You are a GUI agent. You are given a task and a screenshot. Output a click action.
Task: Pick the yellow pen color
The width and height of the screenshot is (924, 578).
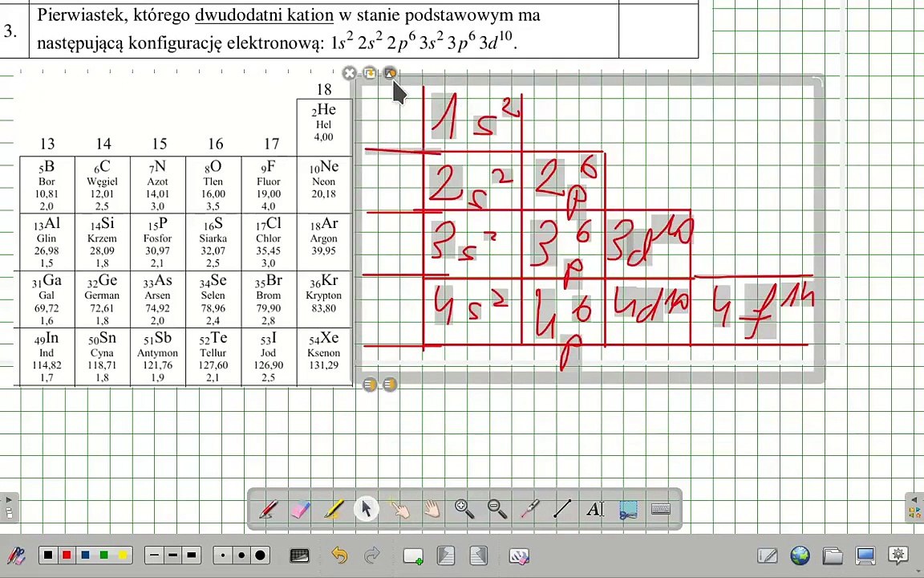[122, 556]
